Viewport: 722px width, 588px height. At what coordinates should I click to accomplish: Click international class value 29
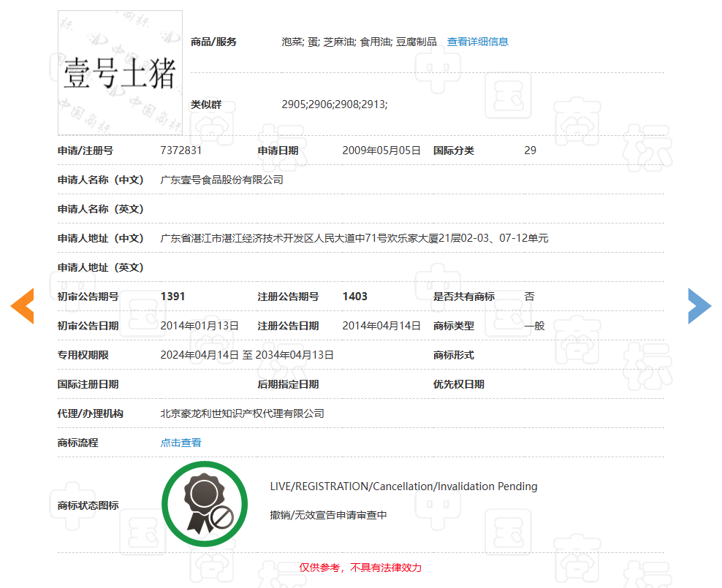530,150
